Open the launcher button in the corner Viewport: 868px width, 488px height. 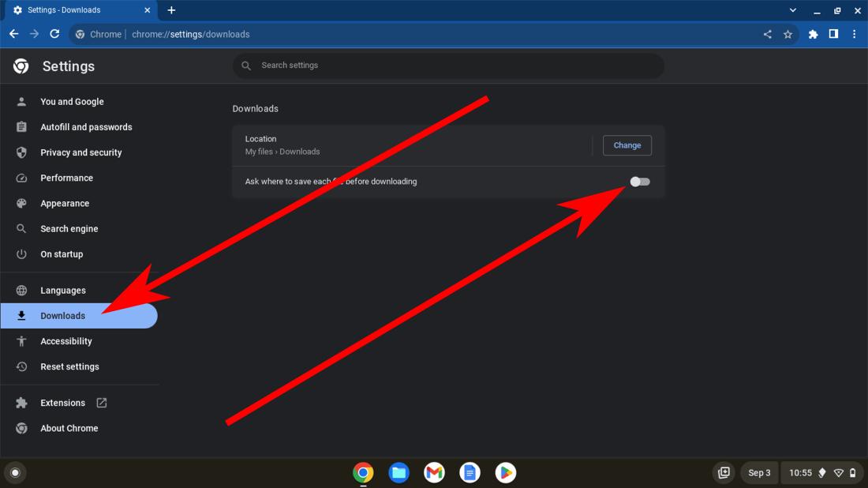[x=15, y=472]
